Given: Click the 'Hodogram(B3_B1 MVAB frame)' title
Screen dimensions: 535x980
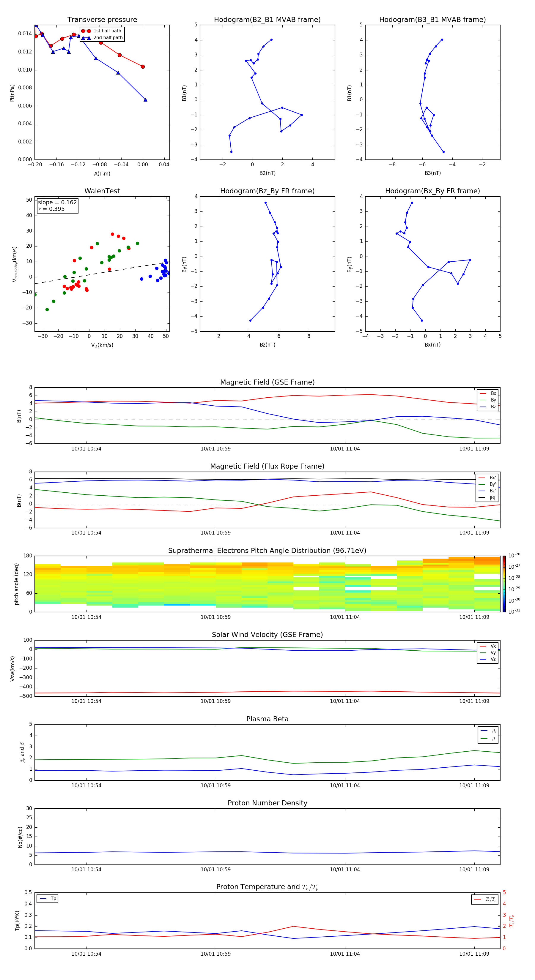Looking at the screenshot, I should point(432,20).
